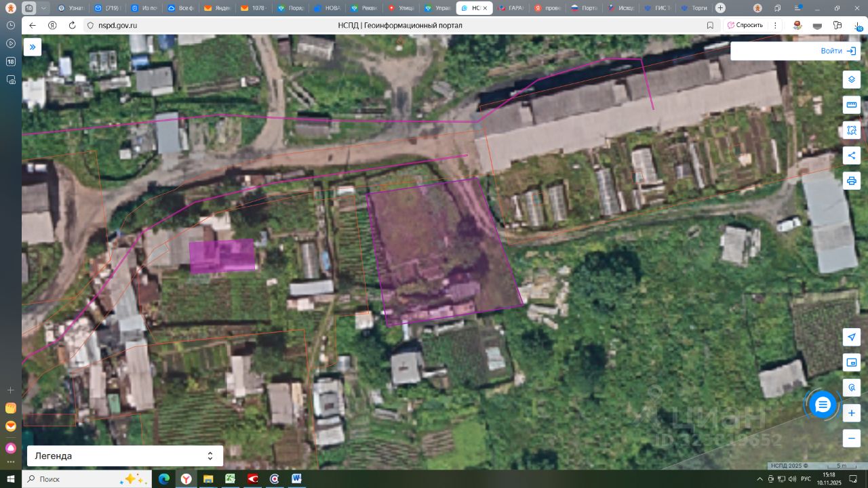Zoom in on the map

852,413
